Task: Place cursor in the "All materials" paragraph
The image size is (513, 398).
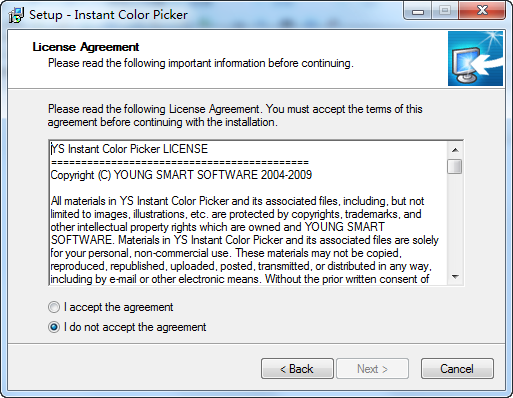Action: click(x=244, y=240)
